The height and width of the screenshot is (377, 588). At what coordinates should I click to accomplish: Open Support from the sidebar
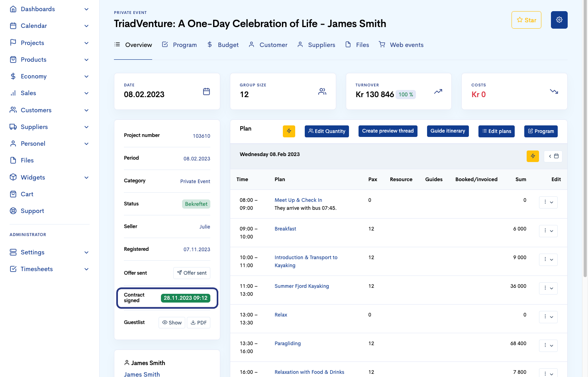[x=32, y=211]
